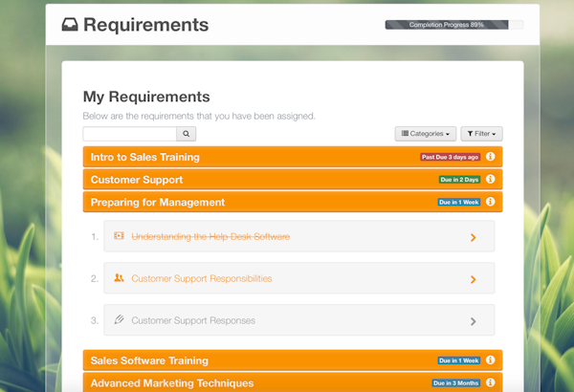574x392 pixels.
Task: Expand Intro to Sales Training section
Action: (293, 157)
